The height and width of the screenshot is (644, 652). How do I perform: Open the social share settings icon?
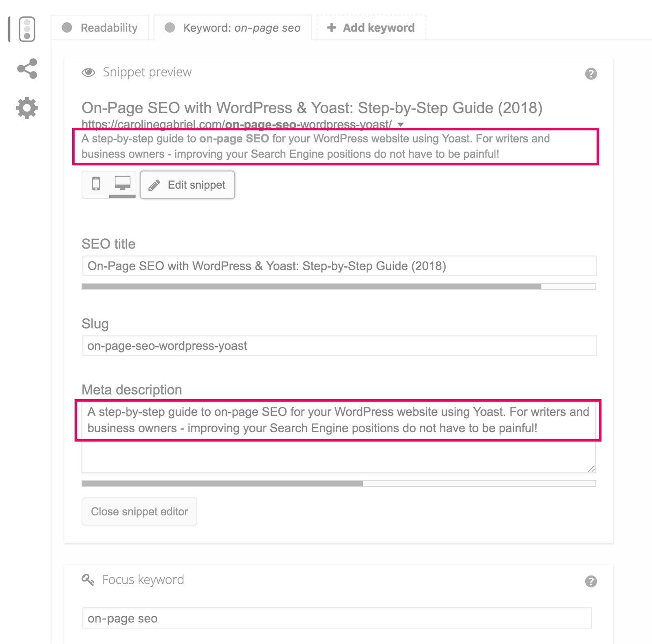27,69
